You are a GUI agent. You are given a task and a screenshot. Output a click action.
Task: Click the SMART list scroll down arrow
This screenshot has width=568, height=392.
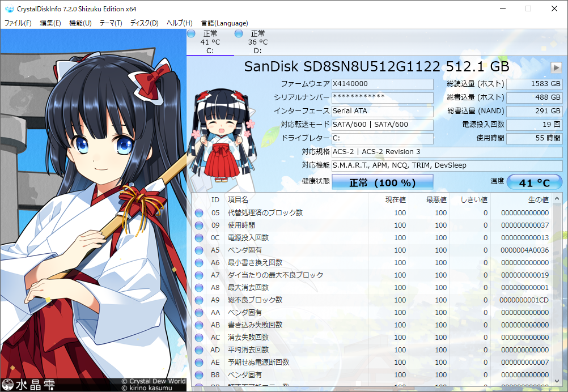[x=557, y=381]
